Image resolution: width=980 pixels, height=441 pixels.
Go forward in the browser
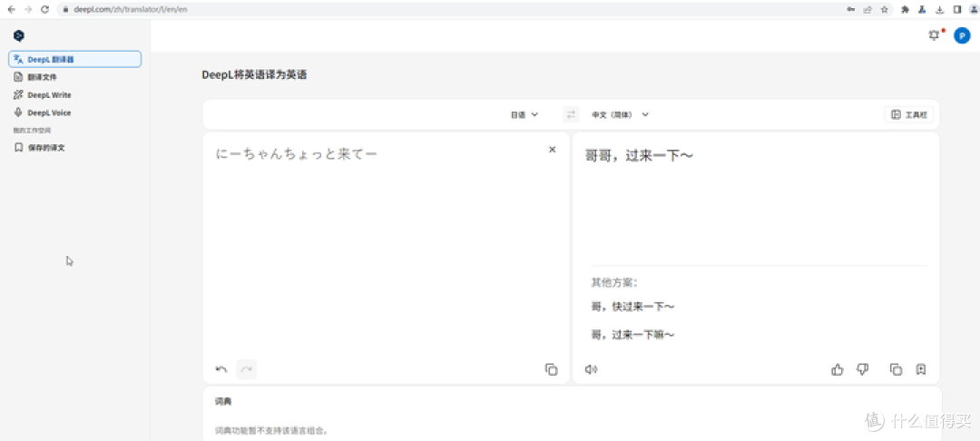(27, 9)
